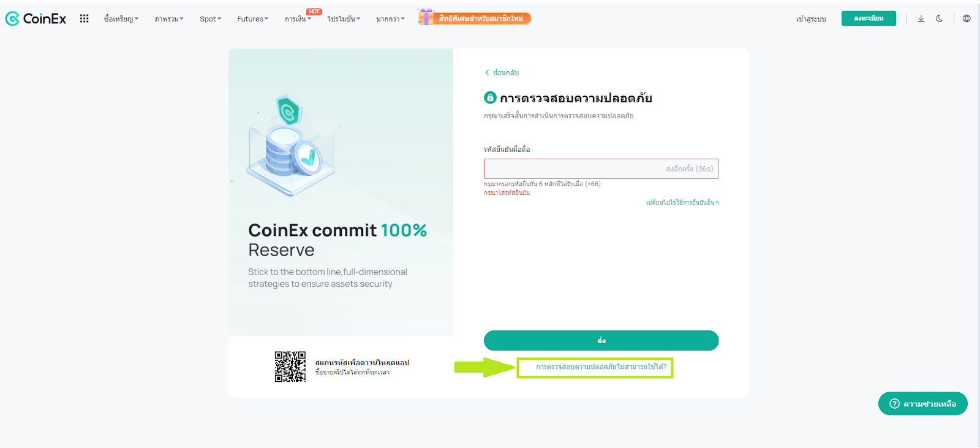Expand the การเงิน dropdown menu

tap(298, 19)
